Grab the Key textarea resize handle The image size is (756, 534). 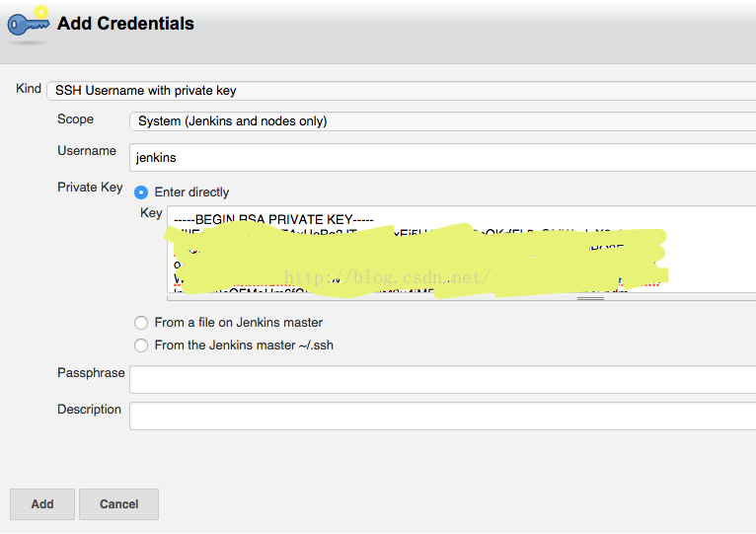pos(590,298)
